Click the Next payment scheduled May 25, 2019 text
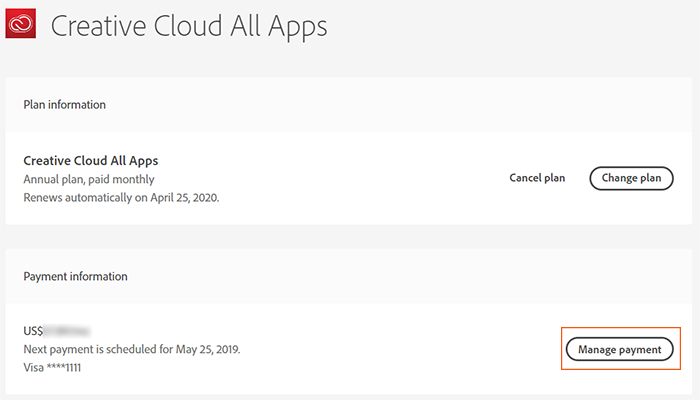 tap(132, 349)
